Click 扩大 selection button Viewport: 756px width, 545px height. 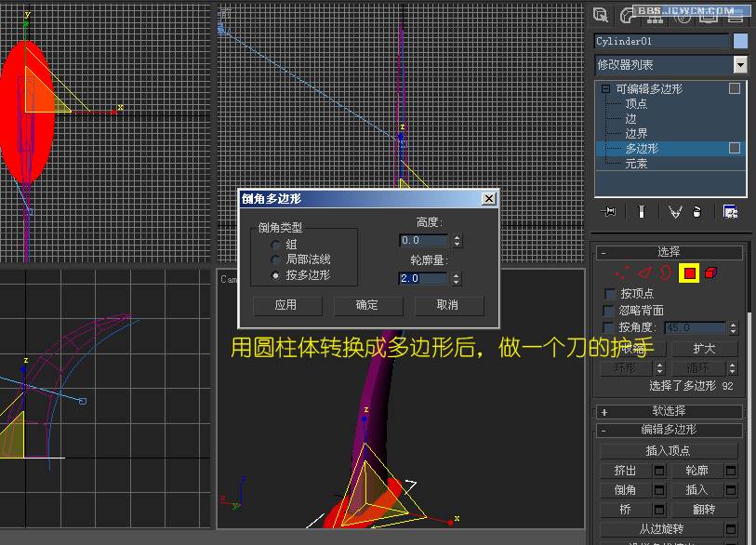tap(705, 349)
